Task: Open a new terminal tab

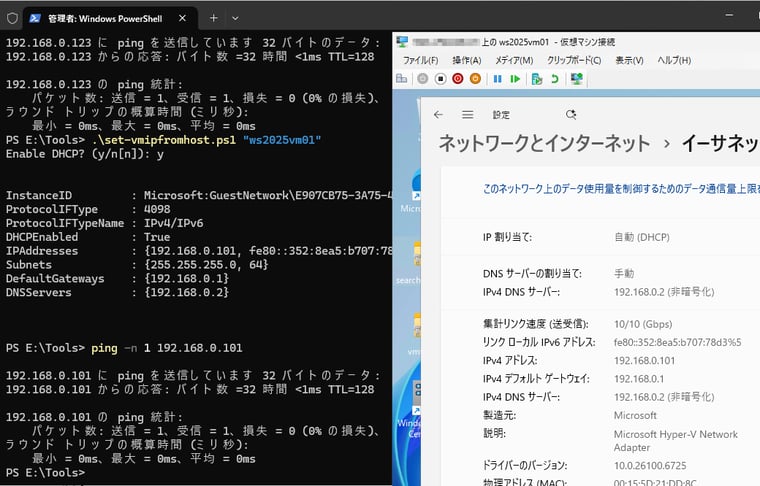Action: (x=213, y=18)
